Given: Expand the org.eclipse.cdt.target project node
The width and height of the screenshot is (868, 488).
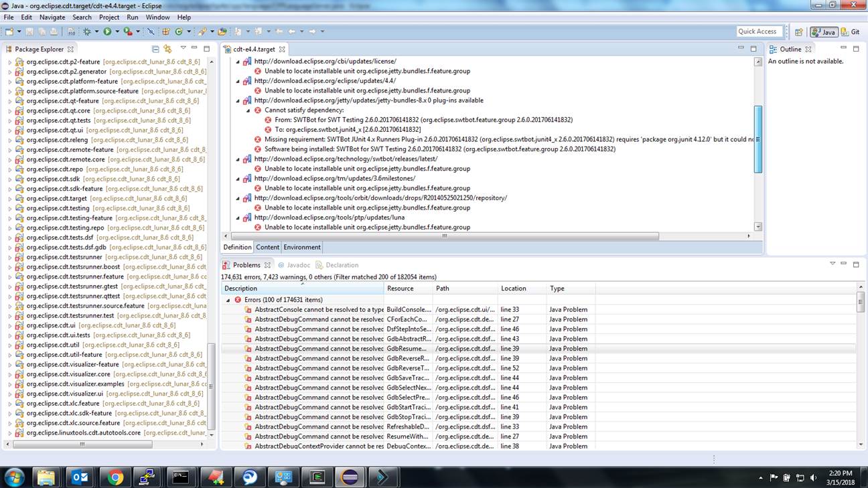Looking at the screenshot, I should pyautogui.click(x=10, y=199).
